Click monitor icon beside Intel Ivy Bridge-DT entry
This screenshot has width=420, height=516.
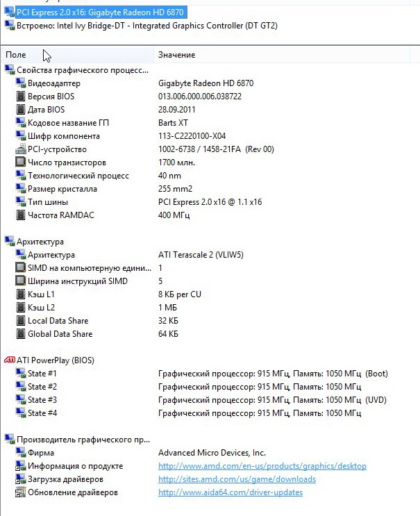point(10,25)
